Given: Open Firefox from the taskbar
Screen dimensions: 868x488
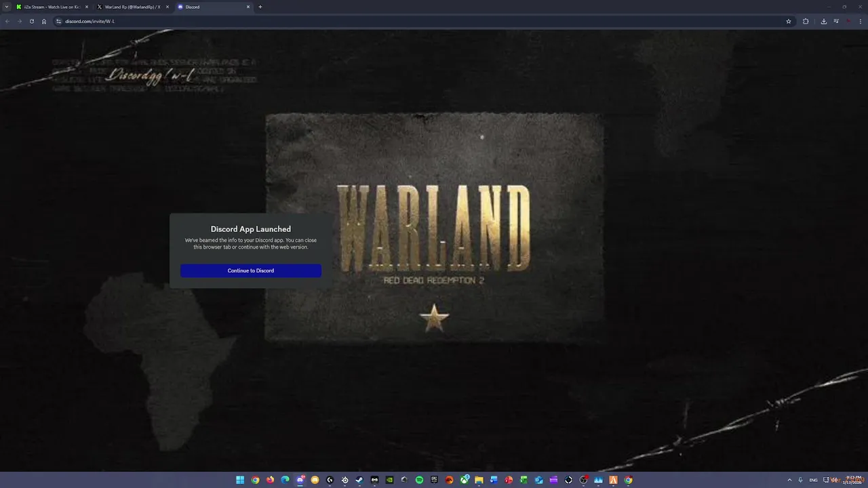Looking at the screenshot, I should pos(270,480).
